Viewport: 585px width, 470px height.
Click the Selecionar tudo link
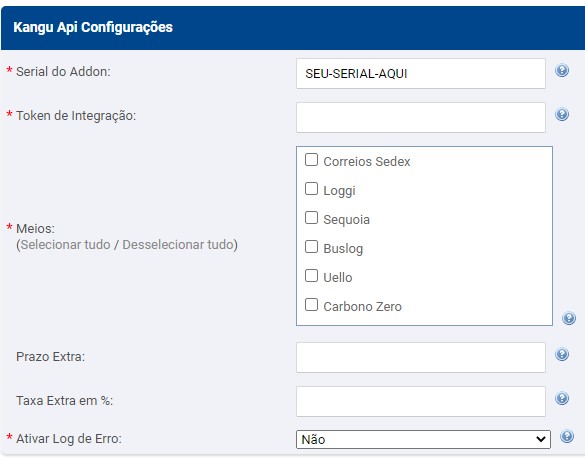click(65, 245)
